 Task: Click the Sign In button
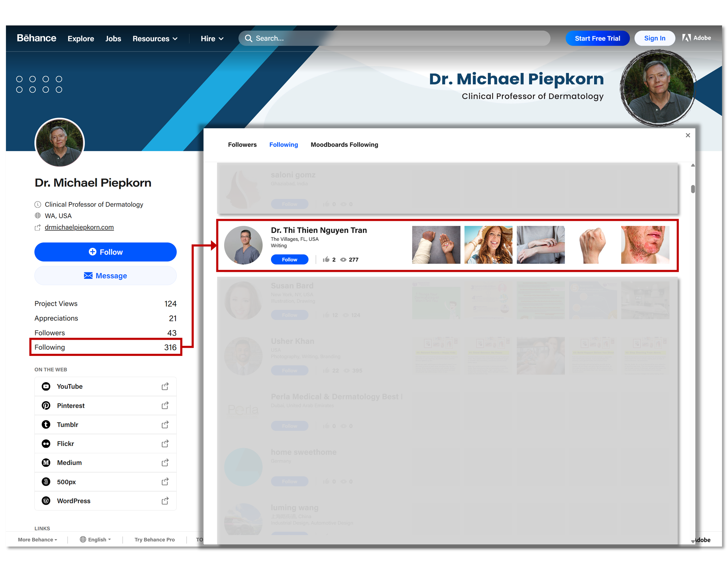pos(654,38)
